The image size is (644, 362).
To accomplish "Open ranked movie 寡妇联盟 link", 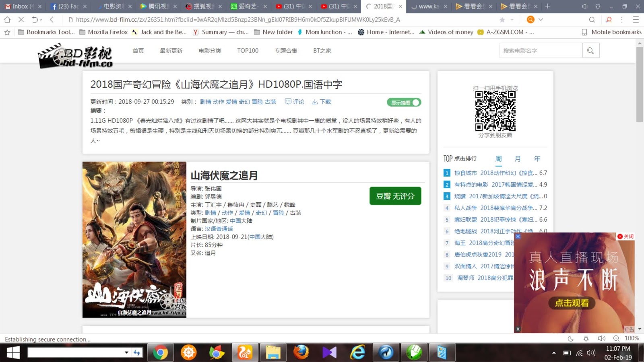I will [x=496, y=220].
